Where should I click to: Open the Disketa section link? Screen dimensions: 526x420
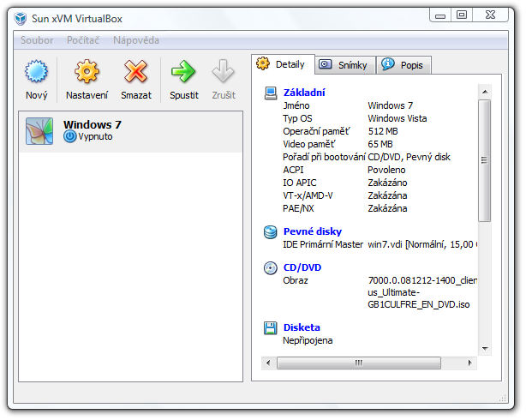click(302, 327)
